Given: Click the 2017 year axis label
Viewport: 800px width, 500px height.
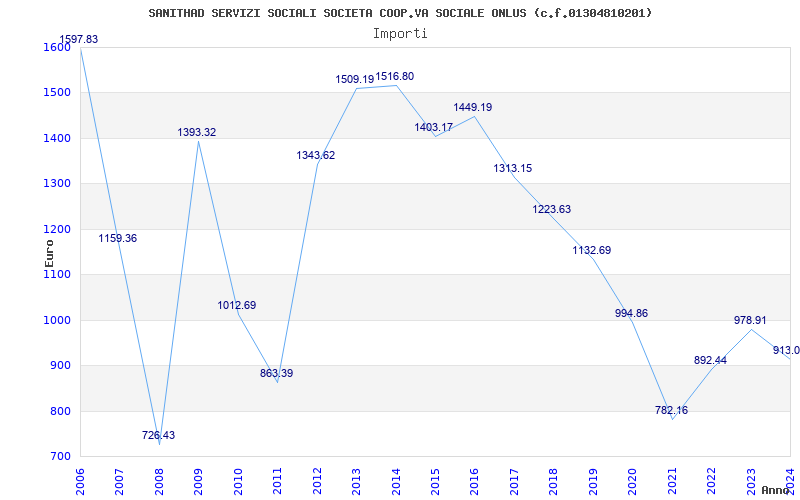Looking at the screenshot, I should 514,481.
